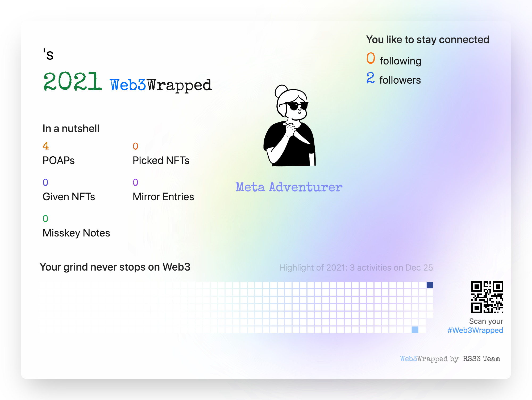Click 'You like to stay connected' text

[428, 40]
